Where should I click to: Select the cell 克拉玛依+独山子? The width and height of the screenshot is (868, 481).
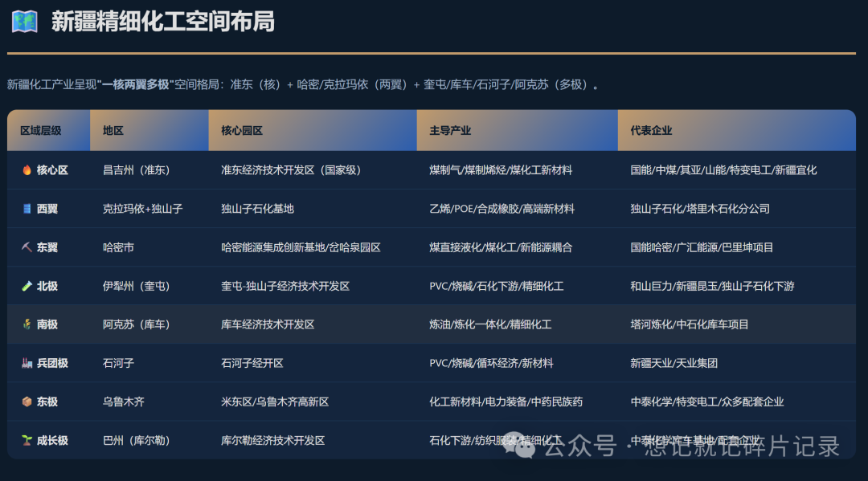click(143, 209)
